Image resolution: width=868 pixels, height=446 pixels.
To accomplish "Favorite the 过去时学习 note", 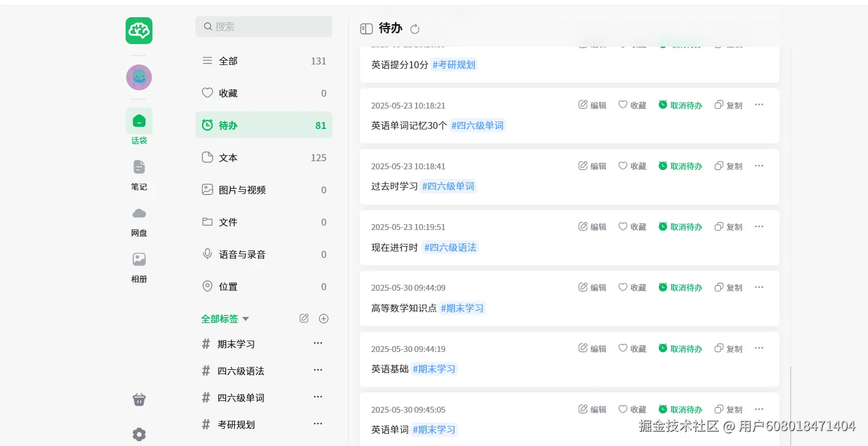I will (x=632, y=166).
